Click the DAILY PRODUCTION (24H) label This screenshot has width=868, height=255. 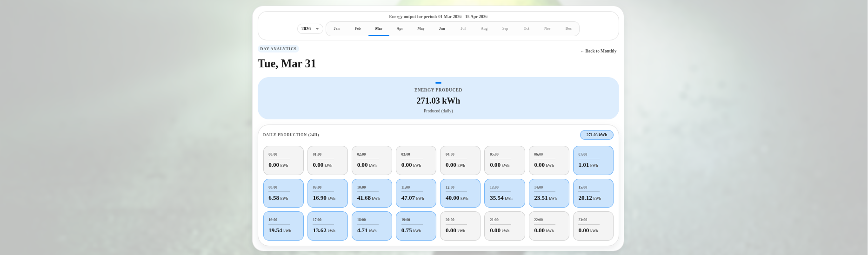(x=291, y=135)
